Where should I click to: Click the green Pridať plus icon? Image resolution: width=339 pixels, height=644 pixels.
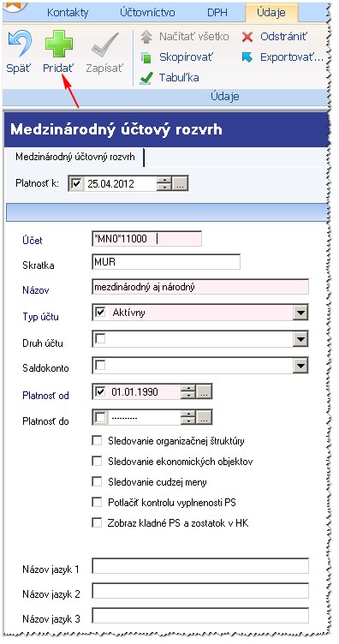(x=59, y=44)
